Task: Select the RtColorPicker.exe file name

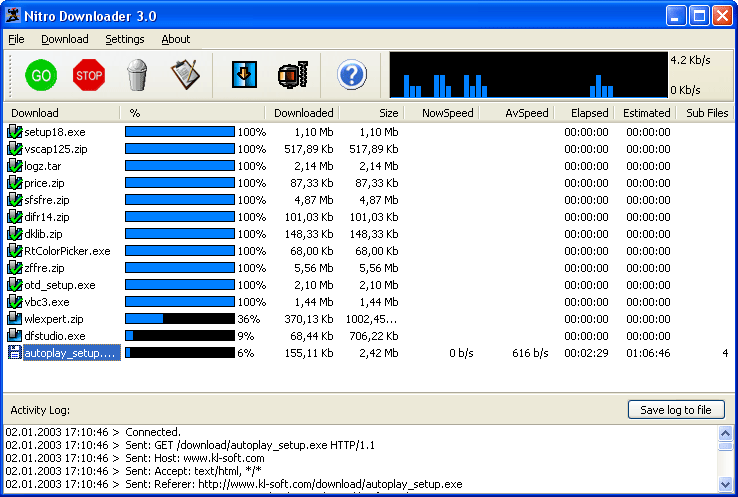Action: (67, 251)
